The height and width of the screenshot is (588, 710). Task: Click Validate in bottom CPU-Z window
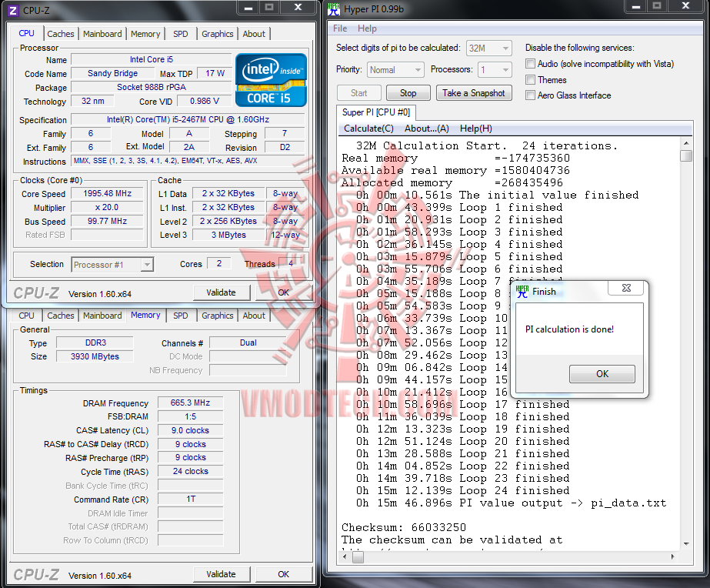coord(221,574)
